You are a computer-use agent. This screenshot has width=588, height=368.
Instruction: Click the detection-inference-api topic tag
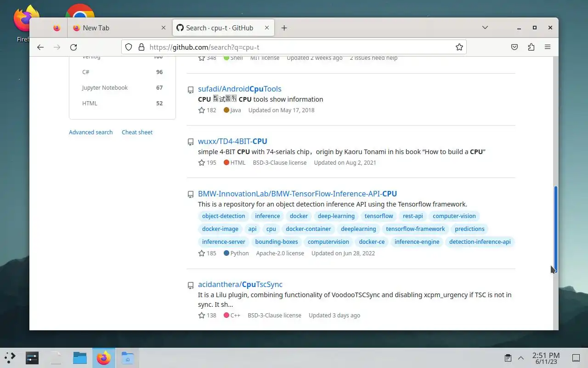coord(480,241)
